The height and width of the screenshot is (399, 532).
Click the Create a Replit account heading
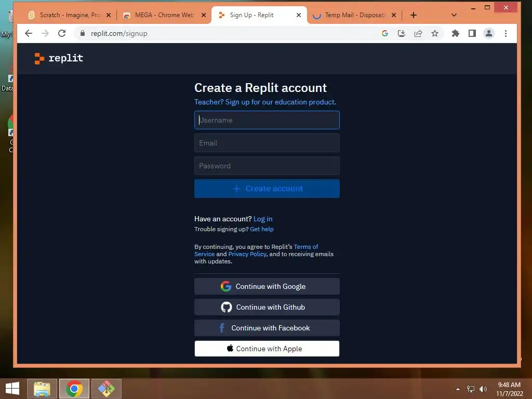[261, 88]
